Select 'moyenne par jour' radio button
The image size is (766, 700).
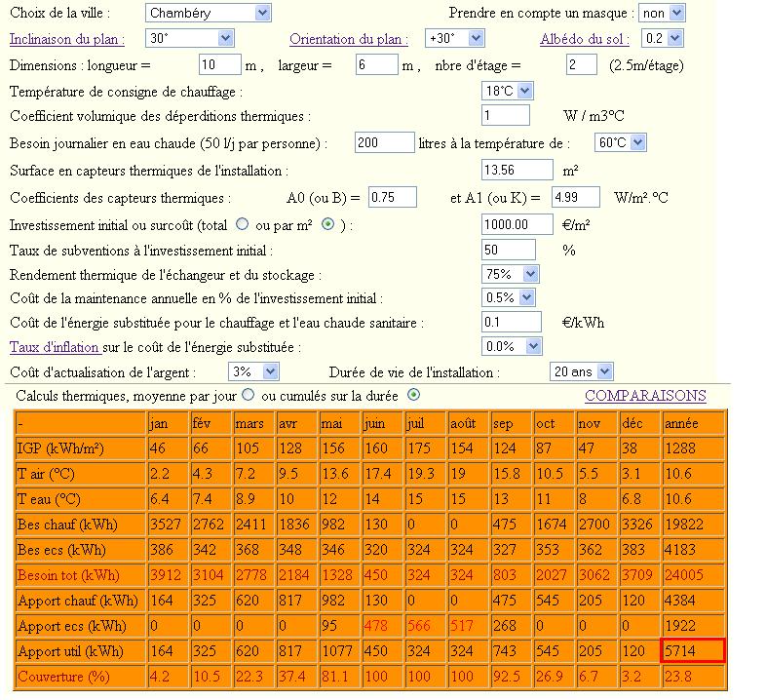pyautogui.click(x=248, y=395)
